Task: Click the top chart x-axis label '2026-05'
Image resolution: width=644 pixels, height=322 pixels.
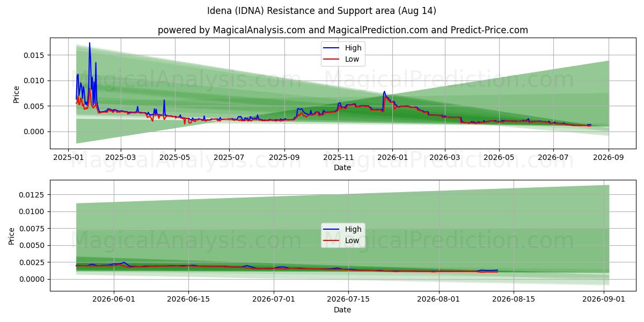Action: point(499,158)
